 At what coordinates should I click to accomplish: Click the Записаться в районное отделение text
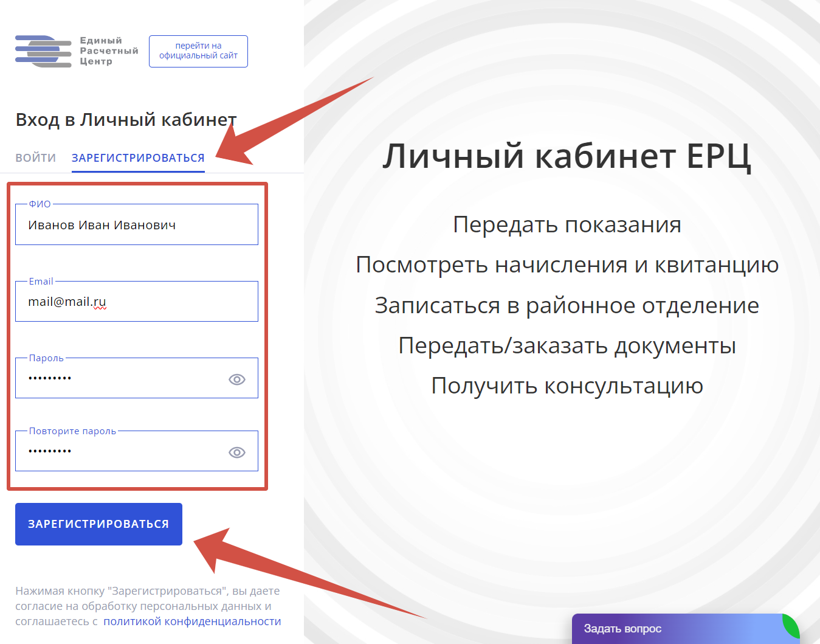(x=567, y=305)
